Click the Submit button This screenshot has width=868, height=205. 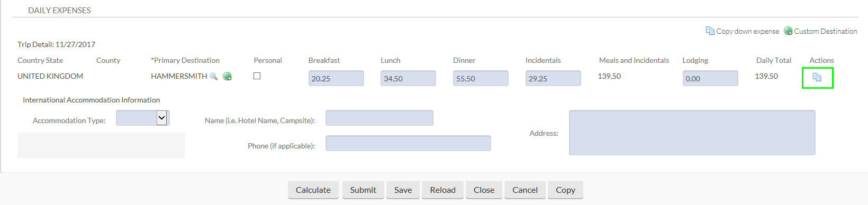(363, 190)
